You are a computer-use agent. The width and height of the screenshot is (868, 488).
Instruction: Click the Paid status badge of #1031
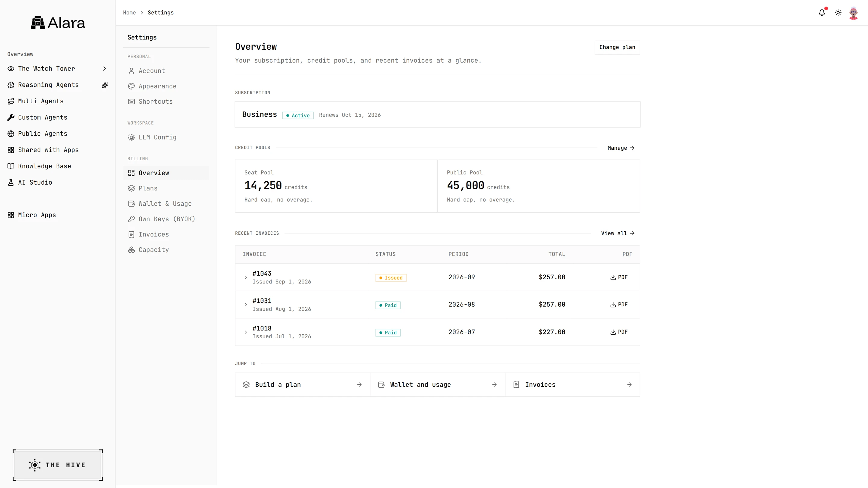point(388,305)
